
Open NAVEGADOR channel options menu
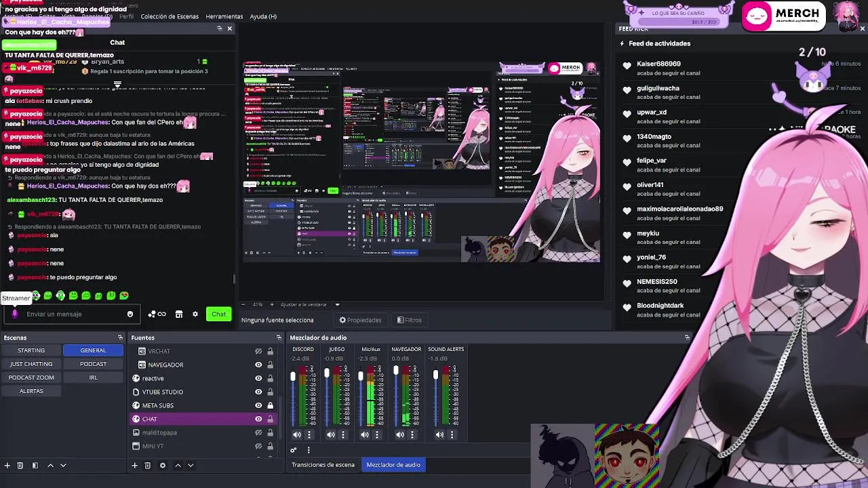pos(412,434)
